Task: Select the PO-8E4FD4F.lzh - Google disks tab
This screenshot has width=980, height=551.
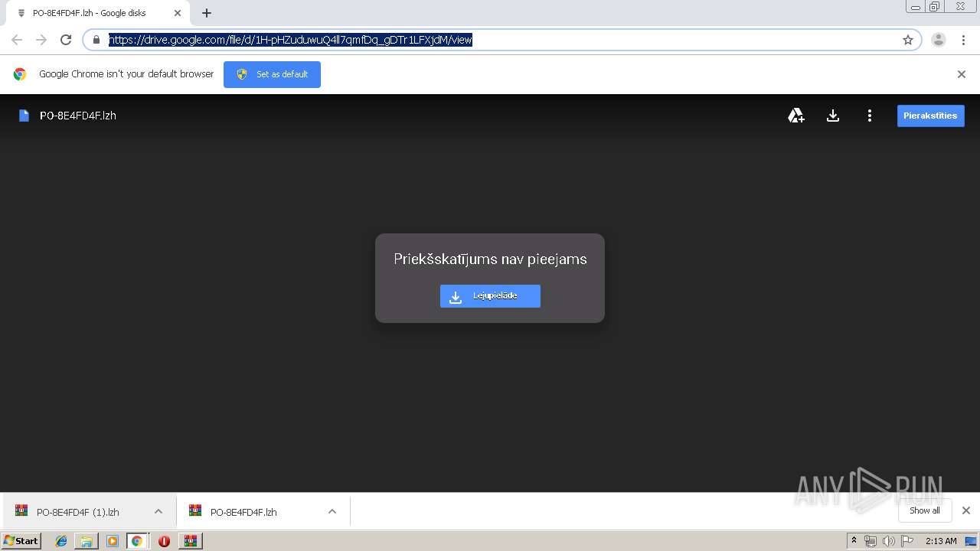Action: click(x=98, y=13)
